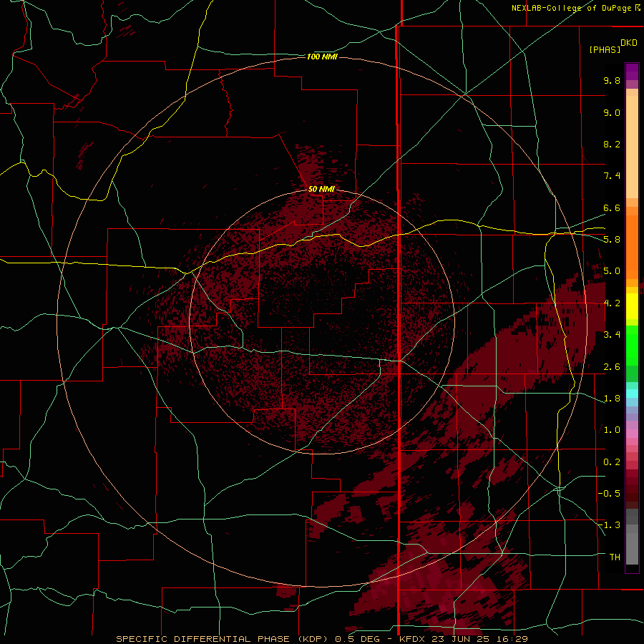Click the 50 NMI range ring label

321,189
